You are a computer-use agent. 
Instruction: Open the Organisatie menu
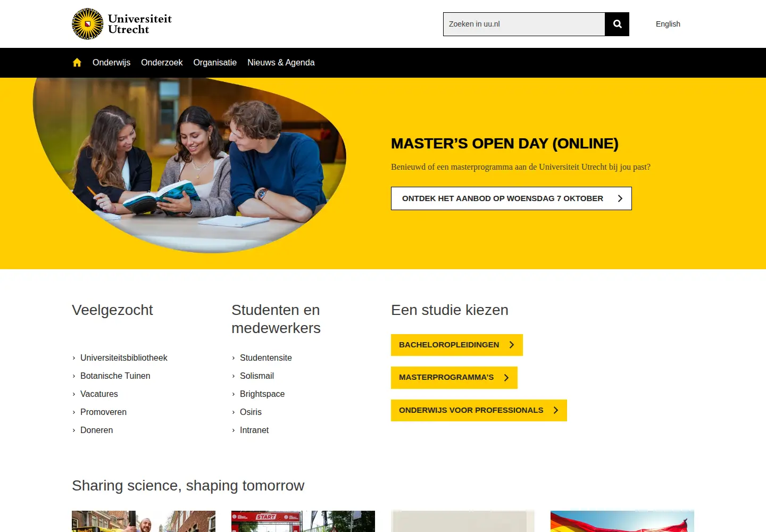point(215,63)
